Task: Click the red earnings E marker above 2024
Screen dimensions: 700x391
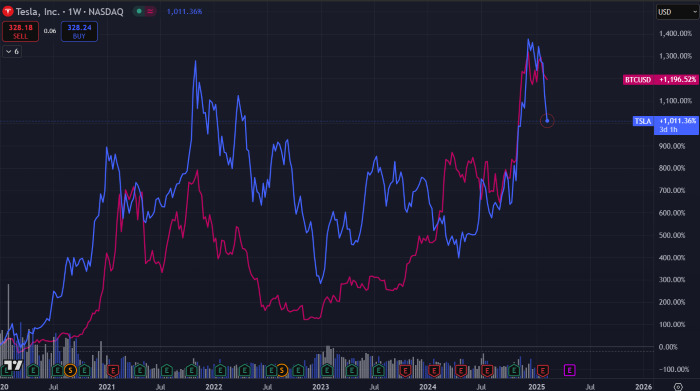Action: (433, 370)
